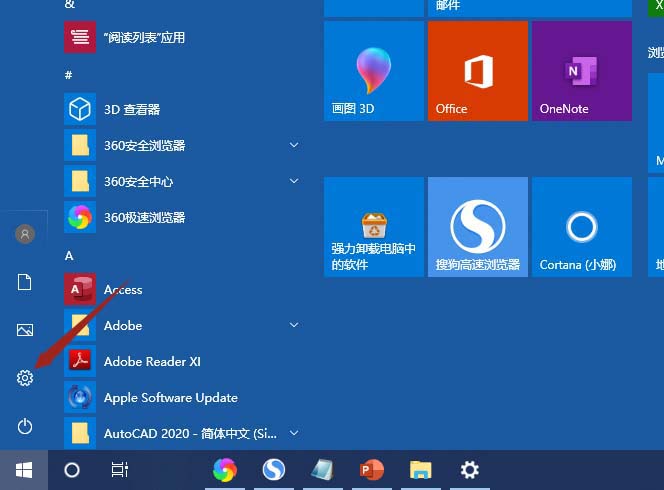Viewport: 664px width, 490px height.
Task: Open Task View on the taskbar
Action: pyautogui.click(x=120, y=470)
